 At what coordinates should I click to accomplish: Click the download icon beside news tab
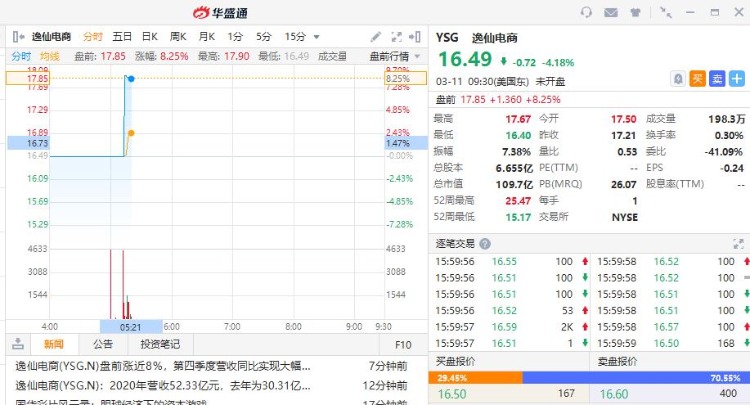(x=18, y=344)
